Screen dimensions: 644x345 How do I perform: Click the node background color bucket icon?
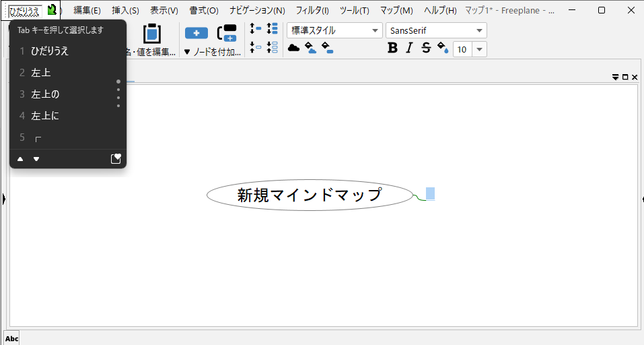pyautogui.click(x=327, y=48)
